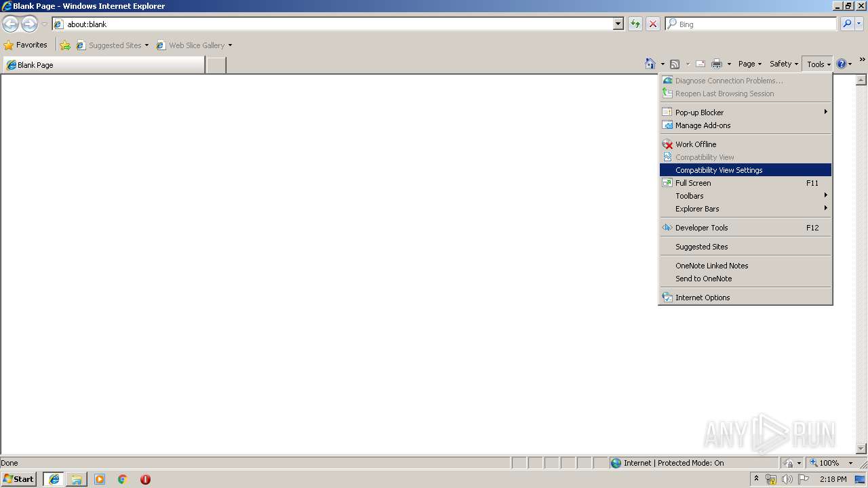Go forward with the Forward arrow button
The width and height of the screenshot is (868, 488).
click(x=29, y=24)
